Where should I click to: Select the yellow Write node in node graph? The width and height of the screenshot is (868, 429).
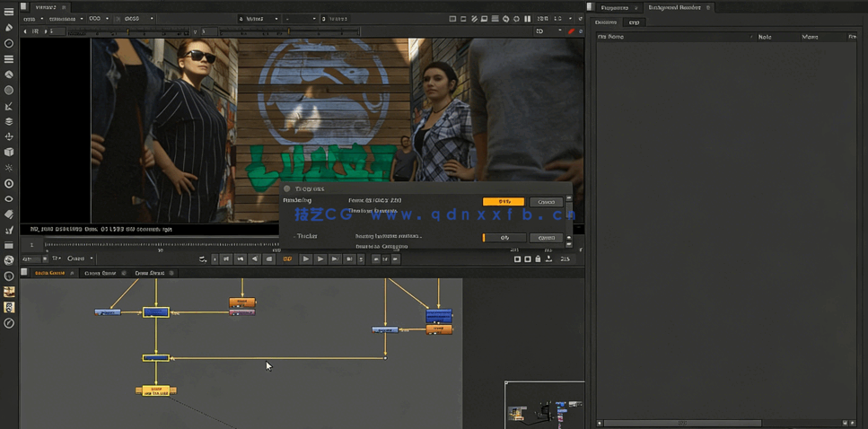tap(155, 390)
